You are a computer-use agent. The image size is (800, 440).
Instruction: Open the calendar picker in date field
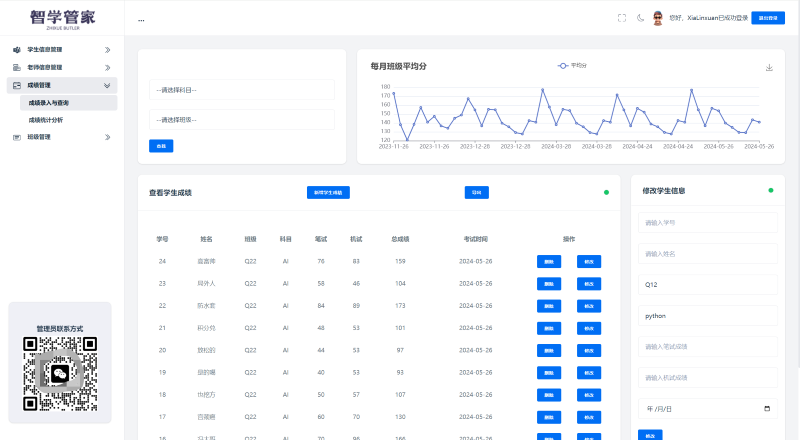pos(767,409)
